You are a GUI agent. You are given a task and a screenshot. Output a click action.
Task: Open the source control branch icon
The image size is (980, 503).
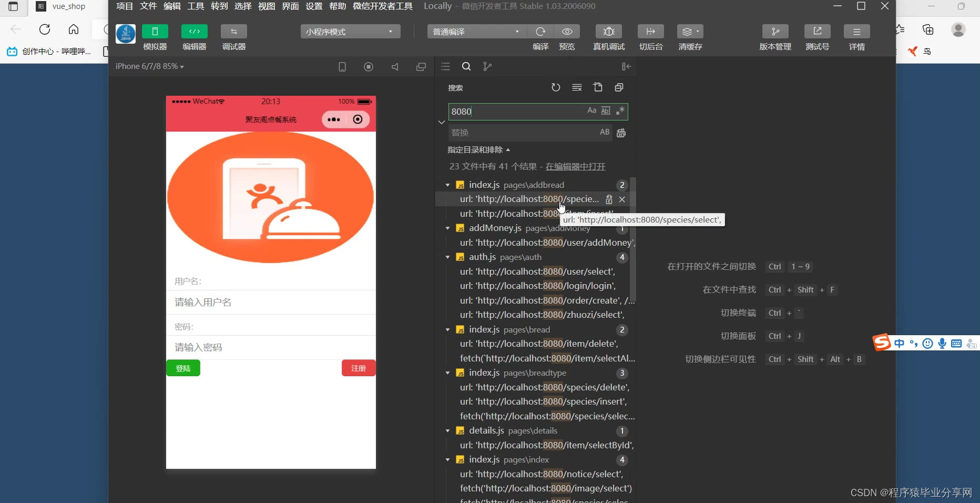(487, 66)
